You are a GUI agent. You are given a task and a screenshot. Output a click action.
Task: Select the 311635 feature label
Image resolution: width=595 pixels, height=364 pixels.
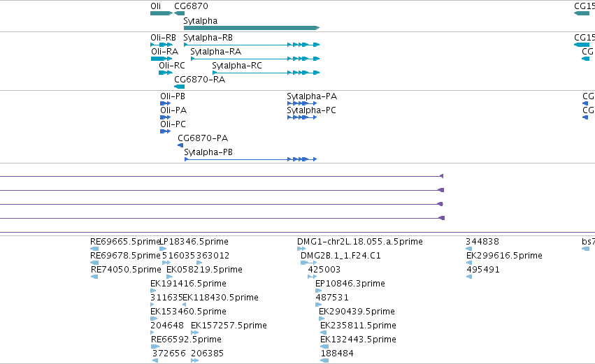click(x=166, y=298)
